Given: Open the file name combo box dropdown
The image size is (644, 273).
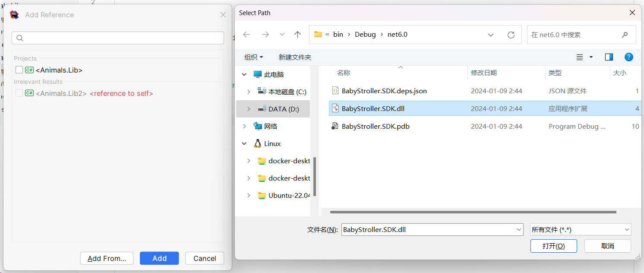Looking at the screenshot, I should [x=519, y=229].
